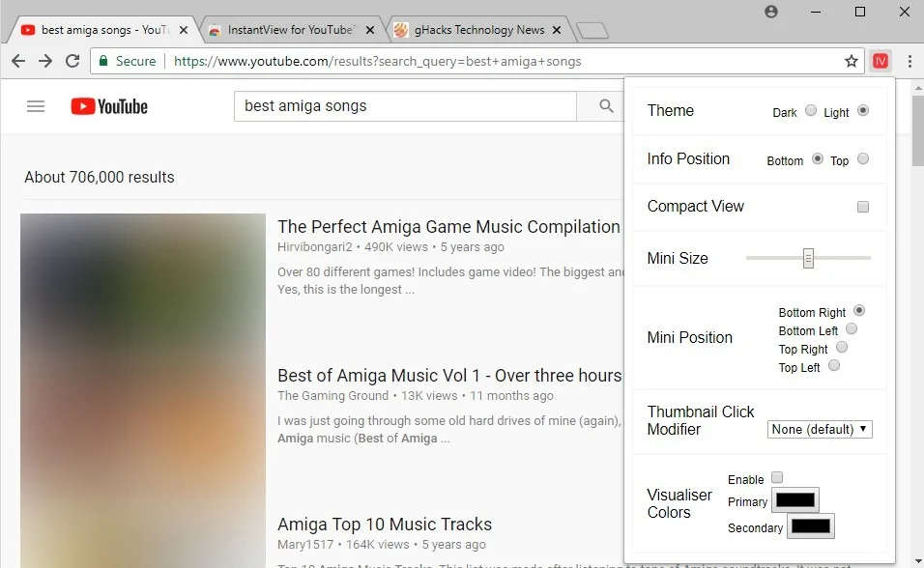Image resolution: width=924 pixels, height=568 pixels.
Task: Set Info Position to Top
Action: point(863,158)
